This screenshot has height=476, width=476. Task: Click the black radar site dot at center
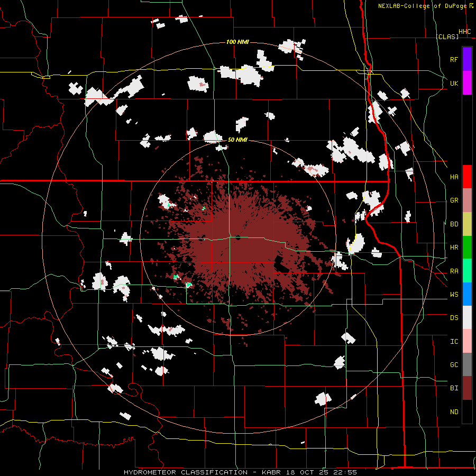point(238,237)
